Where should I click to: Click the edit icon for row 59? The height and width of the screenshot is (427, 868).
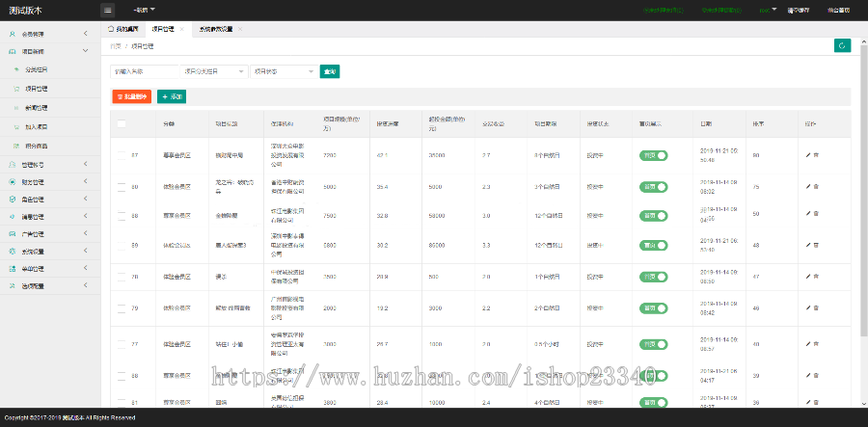click(x=808, y=246)
